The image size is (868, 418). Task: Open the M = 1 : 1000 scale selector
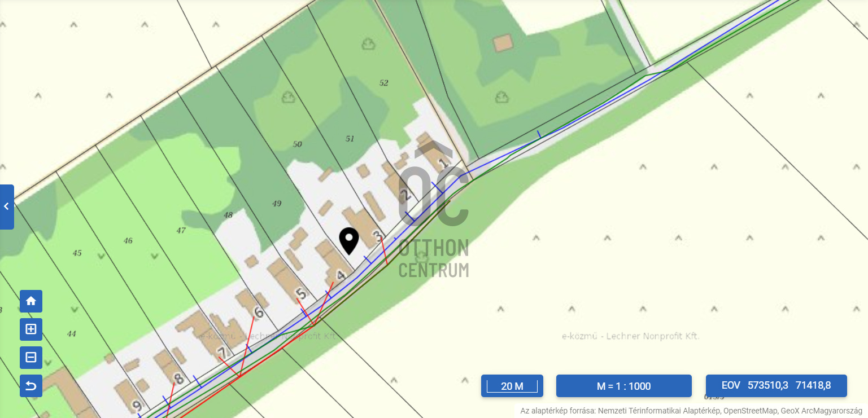pos(624,386)
